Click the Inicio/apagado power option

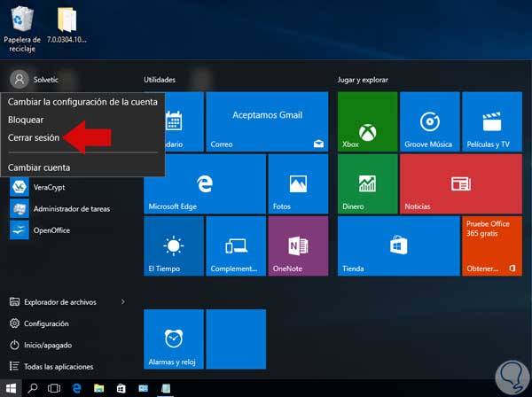click(x=41, y=345)
